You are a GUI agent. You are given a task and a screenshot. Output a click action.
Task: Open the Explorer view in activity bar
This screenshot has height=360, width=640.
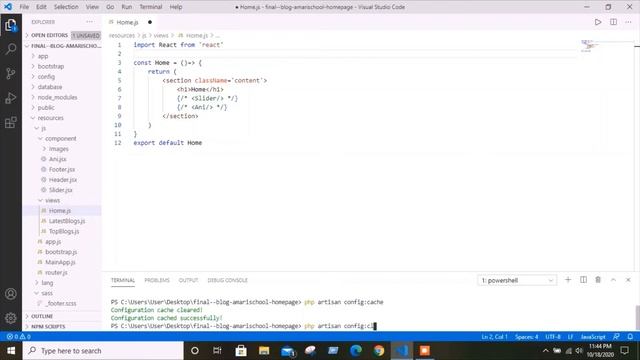point(11,25)
